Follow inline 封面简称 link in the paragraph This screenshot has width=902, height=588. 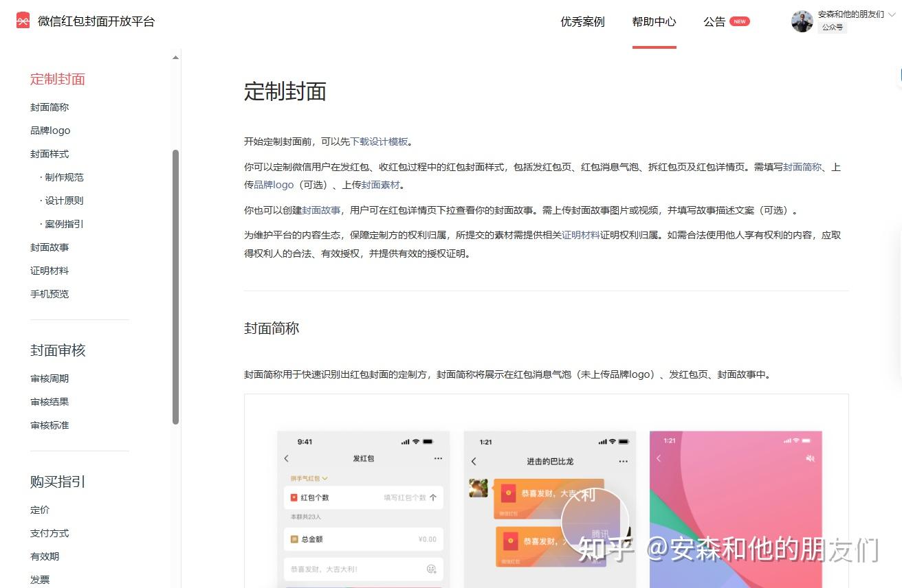[x=802, y=167]
